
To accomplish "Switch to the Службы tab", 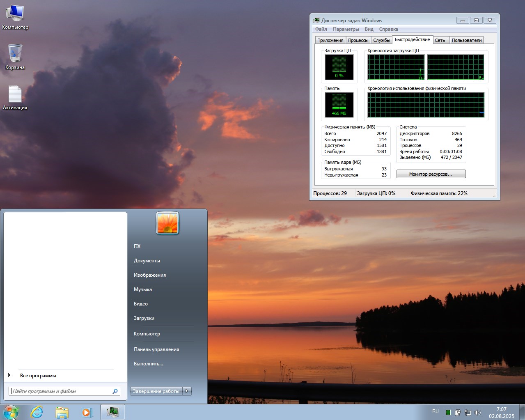I will 381,40.
